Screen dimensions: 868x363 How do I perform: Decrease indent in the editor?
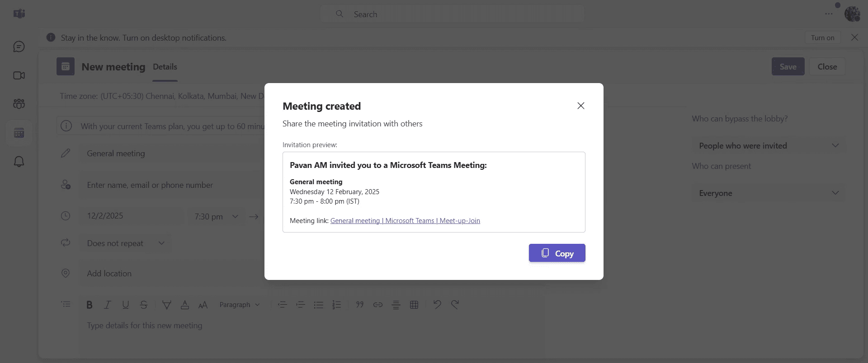283,305
